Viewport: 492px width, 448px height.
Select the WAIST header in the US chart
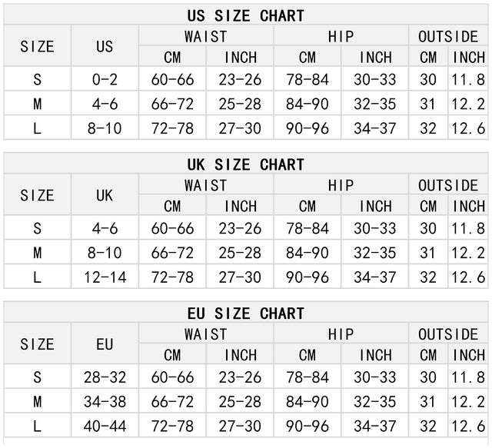click(x=205, y=36)
